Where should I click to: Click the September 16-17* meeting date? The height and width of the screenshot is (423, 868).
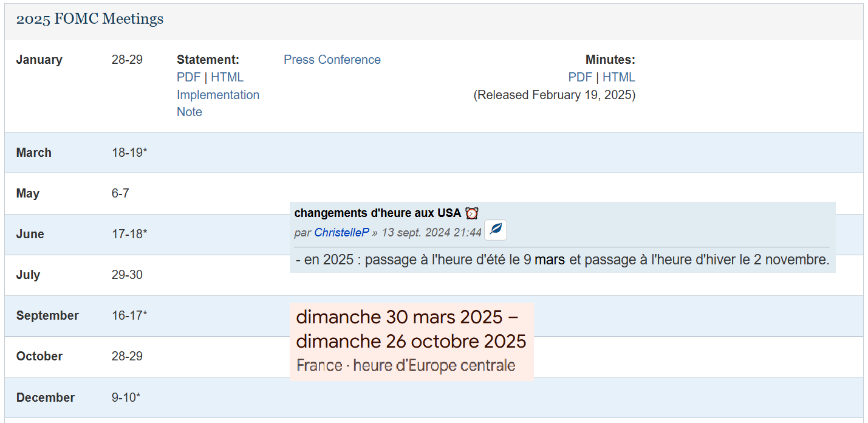(129, 315)
